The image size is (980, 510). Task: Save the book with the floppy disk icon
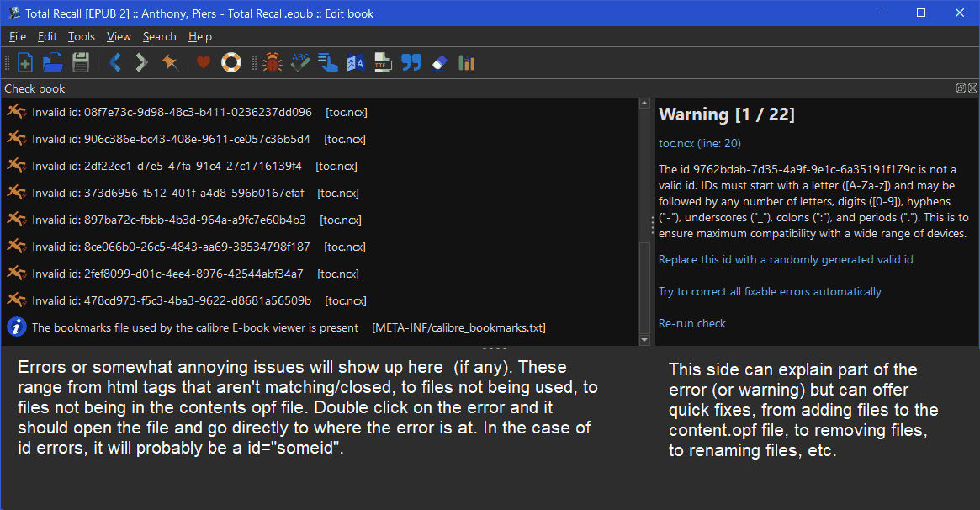[81, 62]
